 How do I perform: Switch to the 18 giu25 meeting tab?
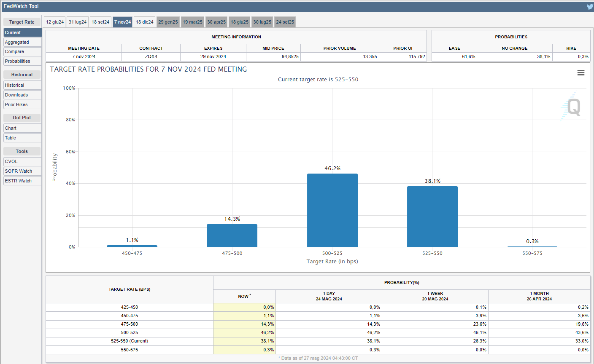coord(240,22)
